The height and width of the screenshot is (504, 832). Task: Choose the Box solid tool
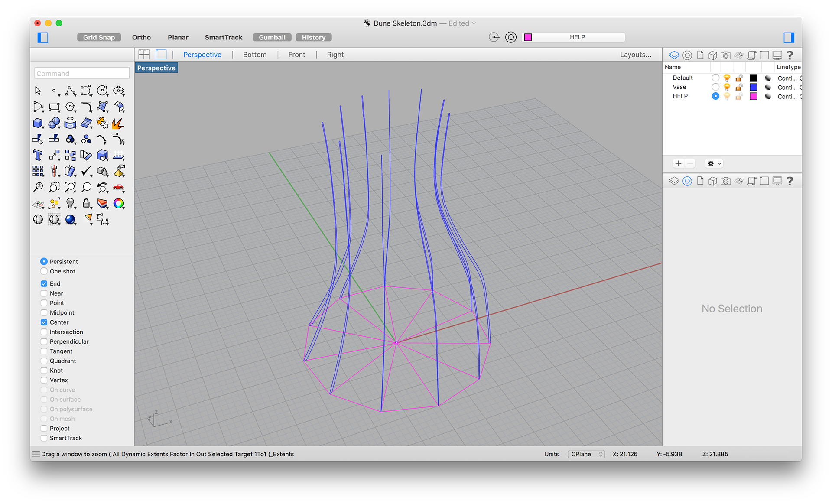click(x=38, y=123)
